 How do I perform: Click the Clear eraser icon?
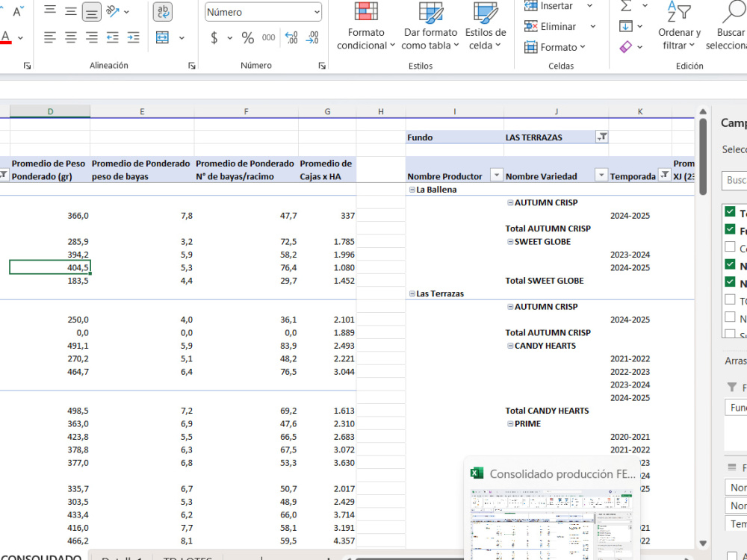click(x=625, y=46)
